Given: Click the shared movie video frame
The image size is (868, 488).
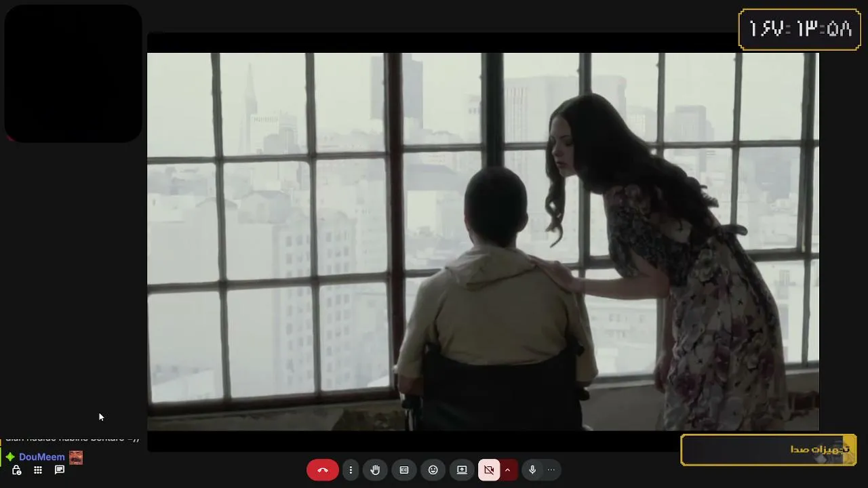Looking at the screenshot, I should click(x=483, y=241).
